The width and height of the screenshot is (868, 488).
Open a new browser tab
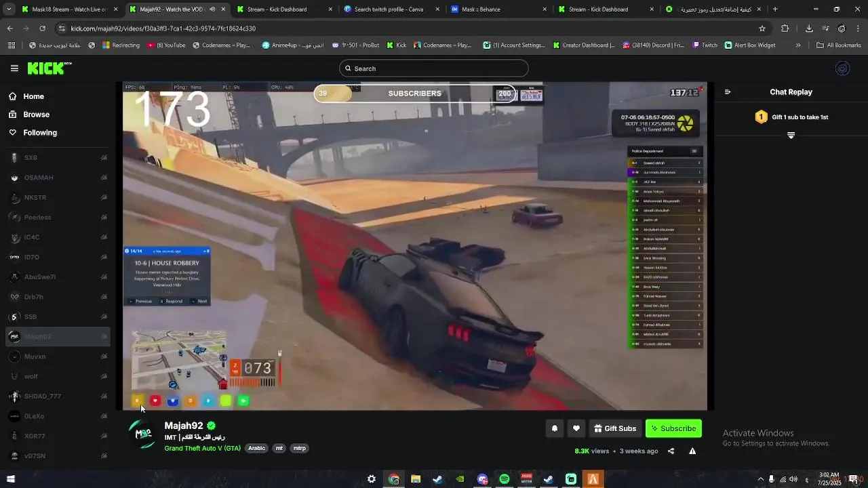coord(775,9)
